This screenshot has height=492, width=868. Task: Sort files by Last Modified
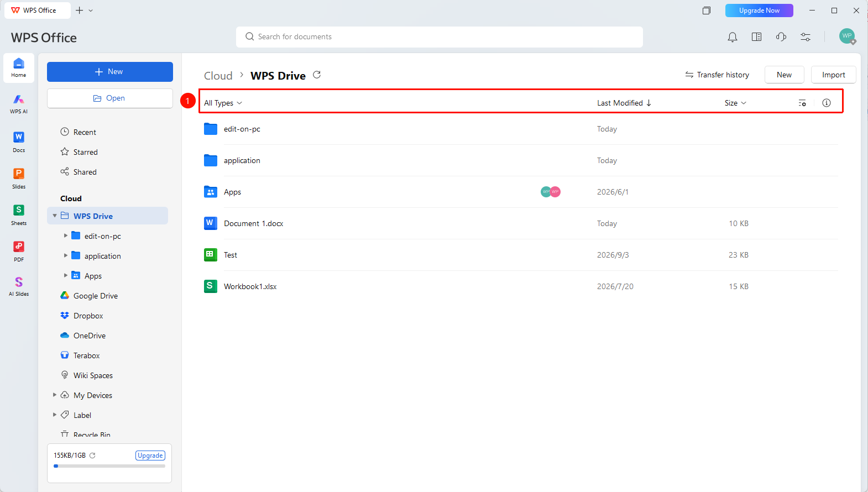pyautogui.click(x=624, y=103)
